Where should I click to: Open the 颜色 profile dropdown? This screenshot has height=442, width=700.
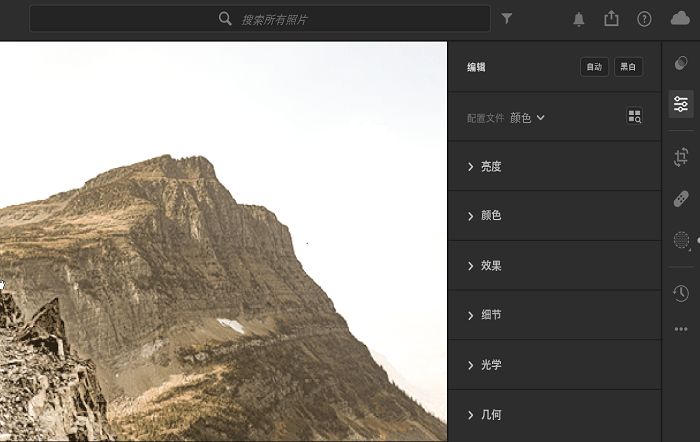click(527, 118)
